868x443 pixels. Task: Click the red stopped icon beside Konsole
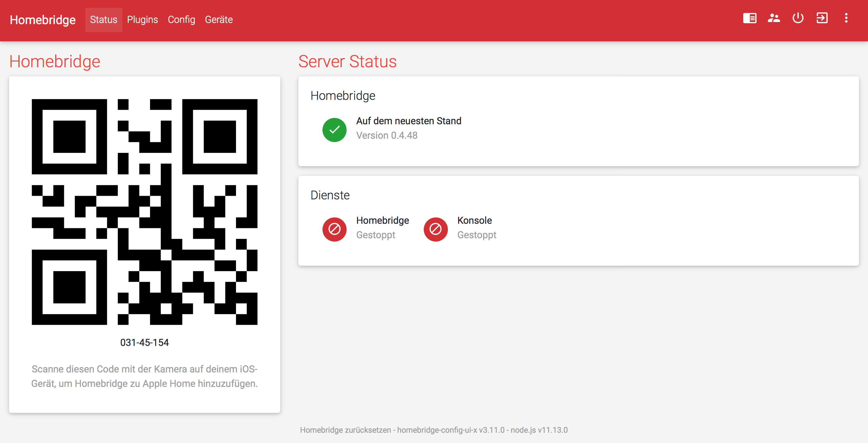[x=435, y=229]
